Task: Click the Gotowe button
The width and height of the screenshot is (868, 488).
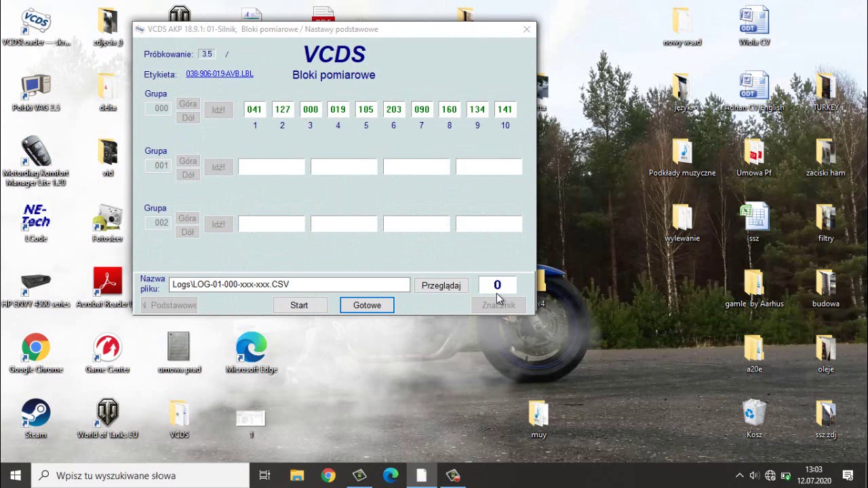Action: (367, 305)
